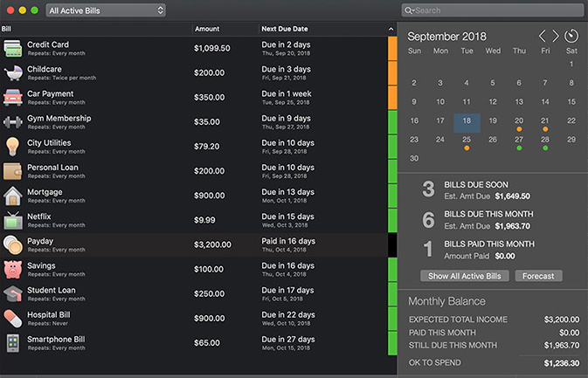Click the Credit Card bill icon
The width and height of the screenshot is (588, 378).
(x=12, y=48)
